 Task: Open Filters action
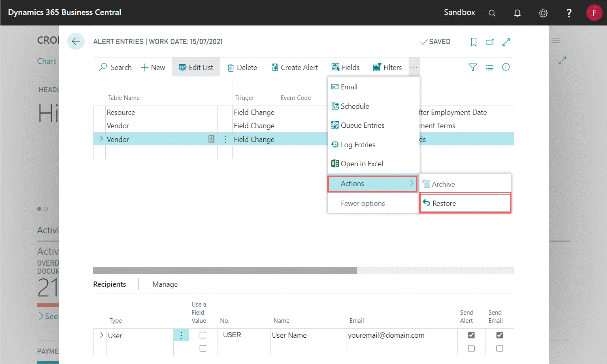pyautogui.click(x=387, y=68)
